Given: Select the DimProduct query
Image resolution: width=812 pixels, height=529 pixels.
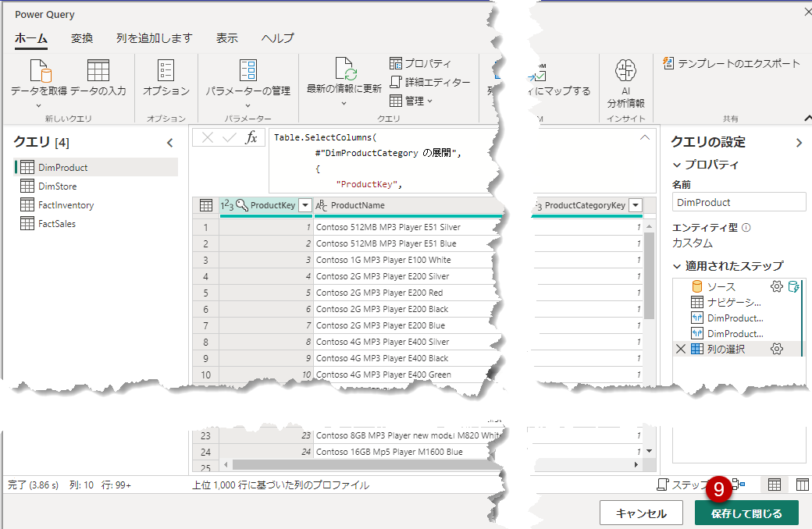Looking at the screenshot, I should pyautogui.click(x=96, y=167).
